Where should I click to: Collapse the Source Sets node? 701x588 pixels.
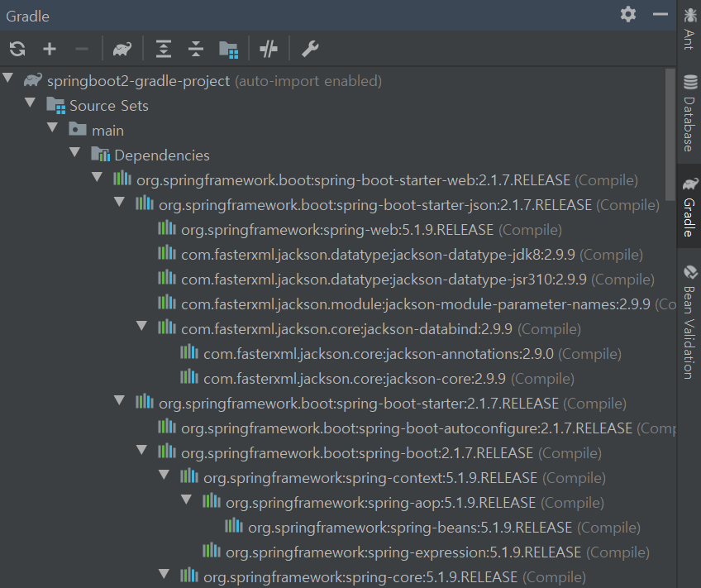coord(31,103)
